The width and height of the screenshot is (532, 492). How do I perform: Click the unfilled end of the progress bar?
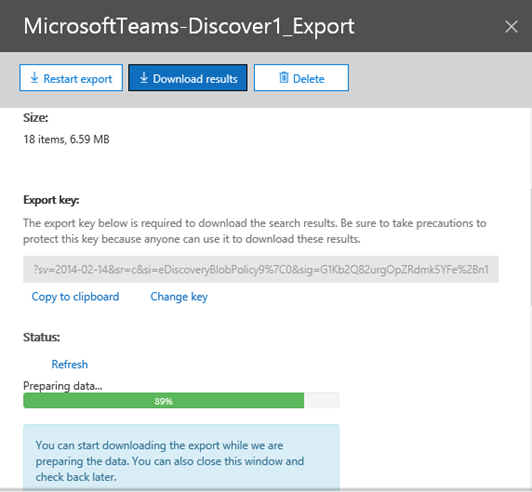(x=322, y=401)
